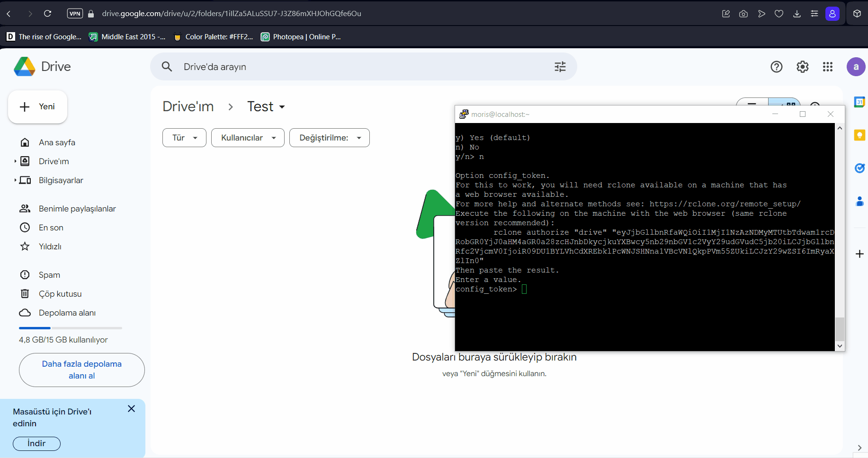This screenshot has height=458, width=868.
Task: Open 'Çöp kutusu' trash
Action: pyautogui.click(x=60, y=294)
